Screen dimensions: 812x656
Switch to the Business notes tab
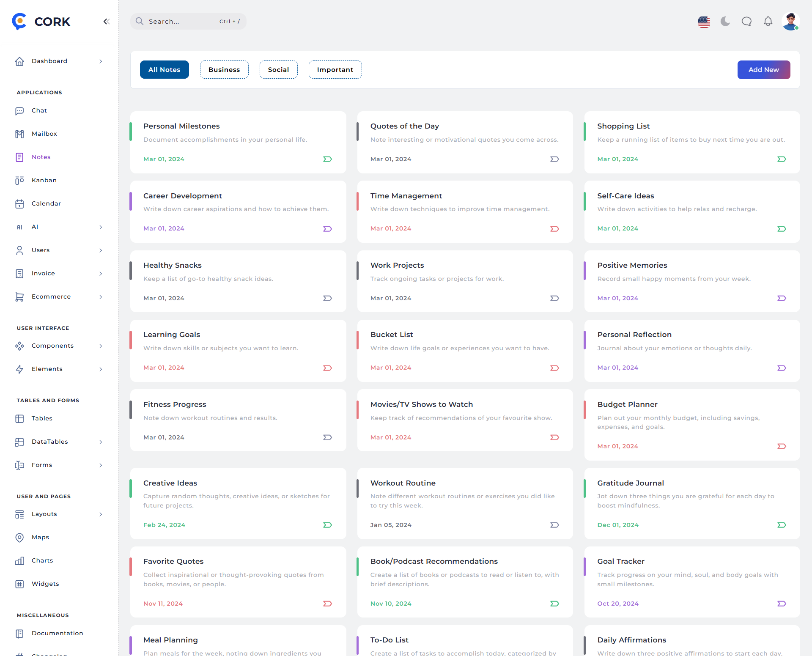pyautogui.click(x=224, y=70)
